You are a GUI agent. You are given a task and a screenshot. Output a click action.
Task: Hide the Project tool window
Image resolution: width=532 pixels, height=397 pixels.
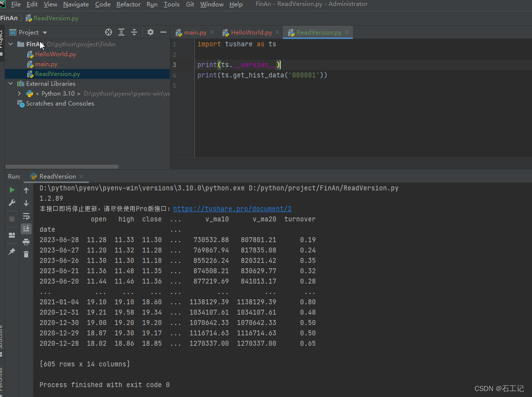163,32
